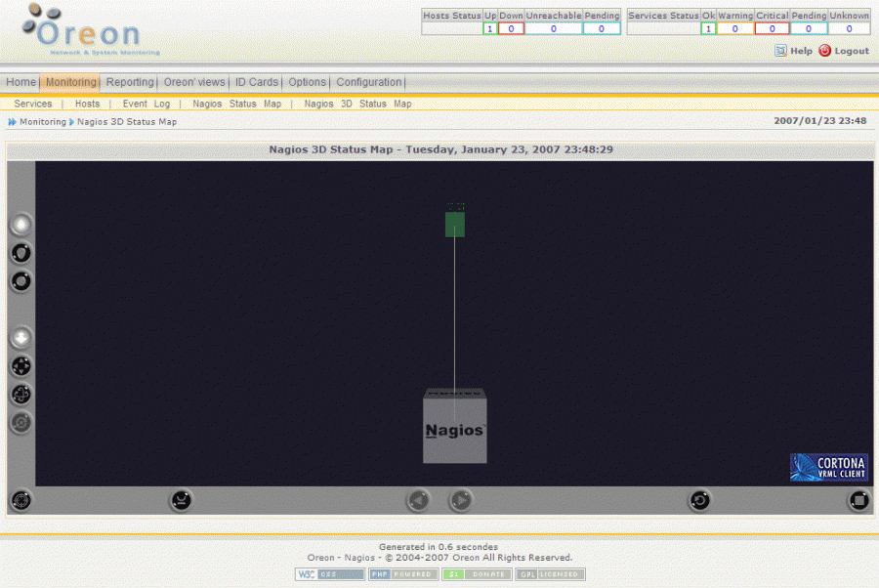Viewport: 879px width, 588px height.
Task: Click the green host node in the map
Action: 454,224
